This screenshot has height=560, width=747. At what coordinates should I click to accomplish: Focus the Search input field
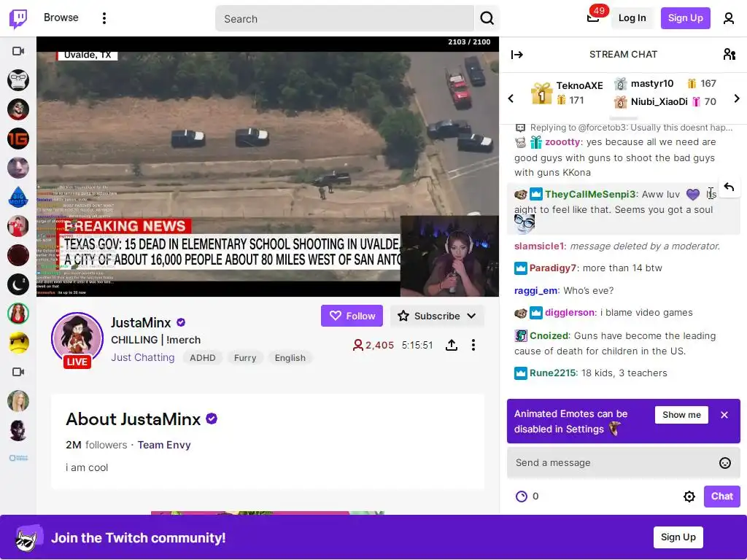point(344,18)
